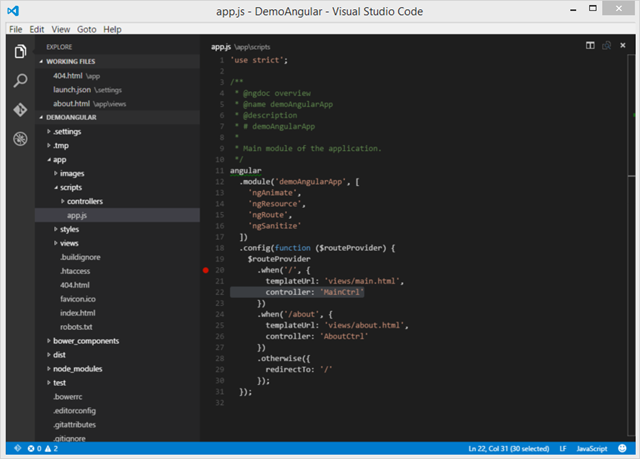640x459 pixels.
Task: Click the 'MainCtrl' string on line 22
Action: (342, 292)
